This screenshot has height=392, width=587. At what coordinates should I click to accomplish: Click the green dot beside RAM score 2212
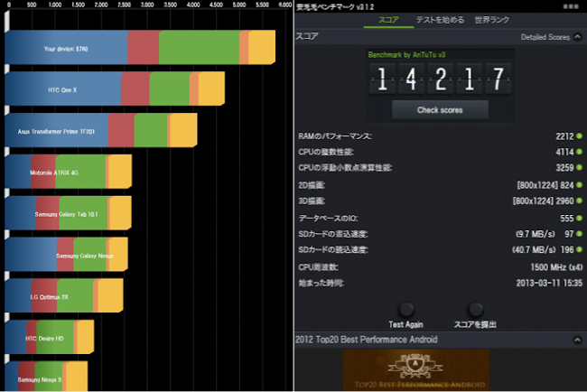(579, 136)
